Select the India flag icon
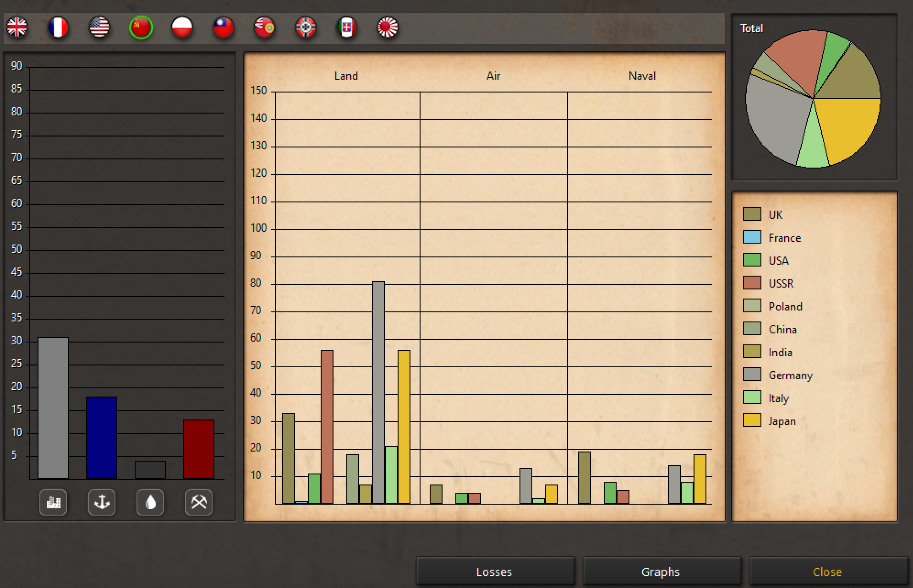Image resolution: width=913 pixels, height=588 pixels. (x=264, y=27)
